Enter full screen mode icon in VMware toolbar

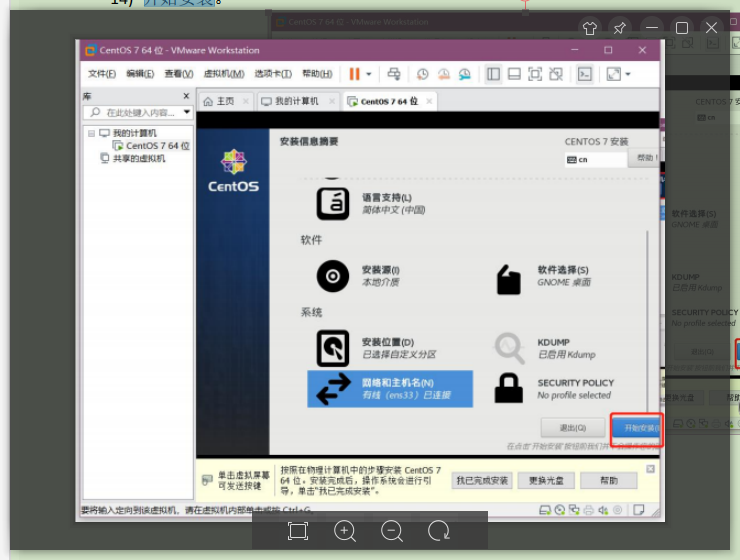(x=535, y=74)
